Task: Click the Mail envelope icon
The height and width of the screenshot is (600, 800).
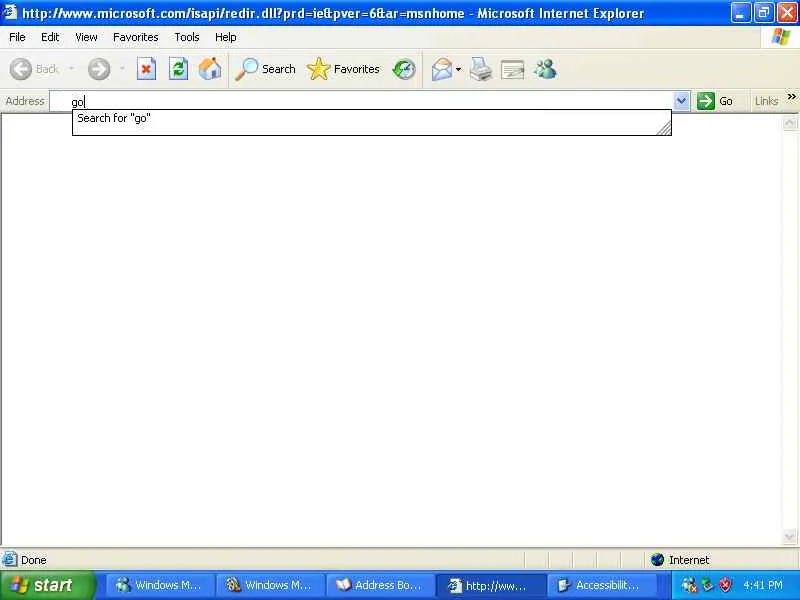Action: pos(442,69)
